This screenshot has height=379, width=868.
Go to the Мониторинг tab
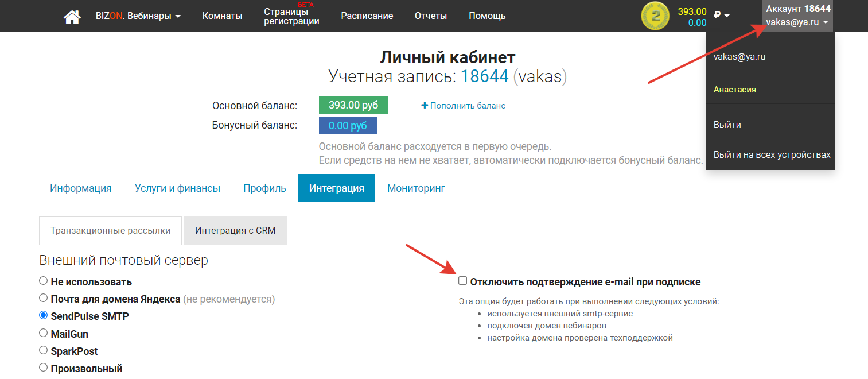click(416, 188)
